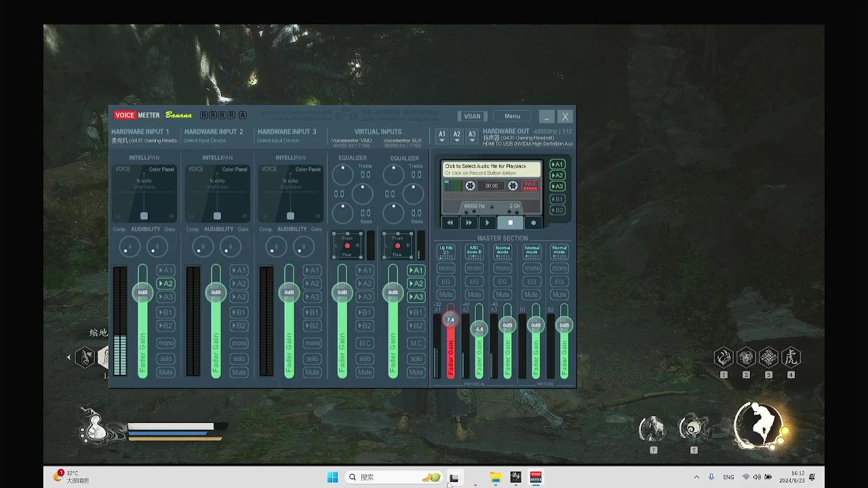The height and width of the screenshot is (488, 868).
Task: Open the taskbar clock showing 16:12
Action: (x=791, y=477)
